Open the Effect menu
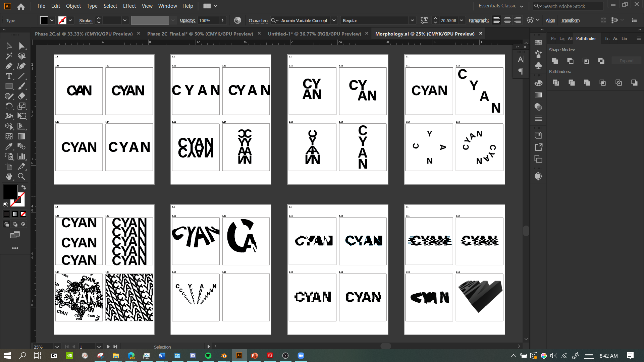Viewport: 644px width, 362px height. 129,6
